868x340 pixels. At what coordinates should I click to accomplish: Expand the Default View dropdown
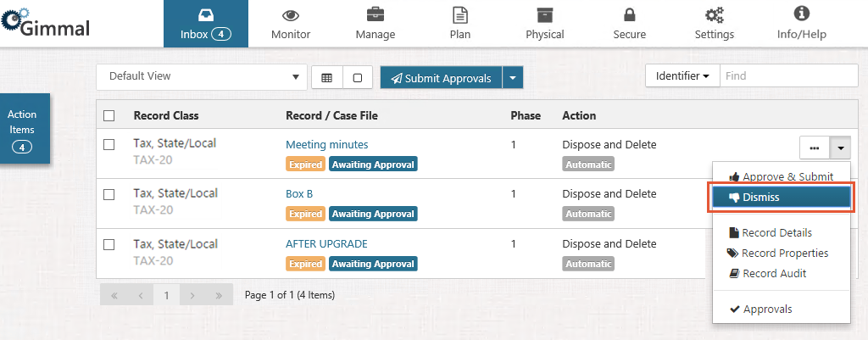[202, 76]
